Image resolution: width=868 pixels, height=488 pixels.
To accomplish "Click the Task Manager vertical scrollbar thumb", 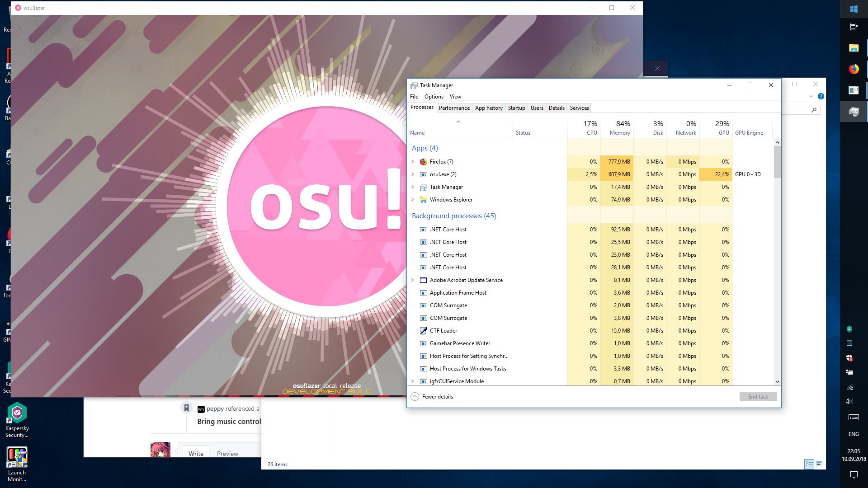I will coord(777,162).
